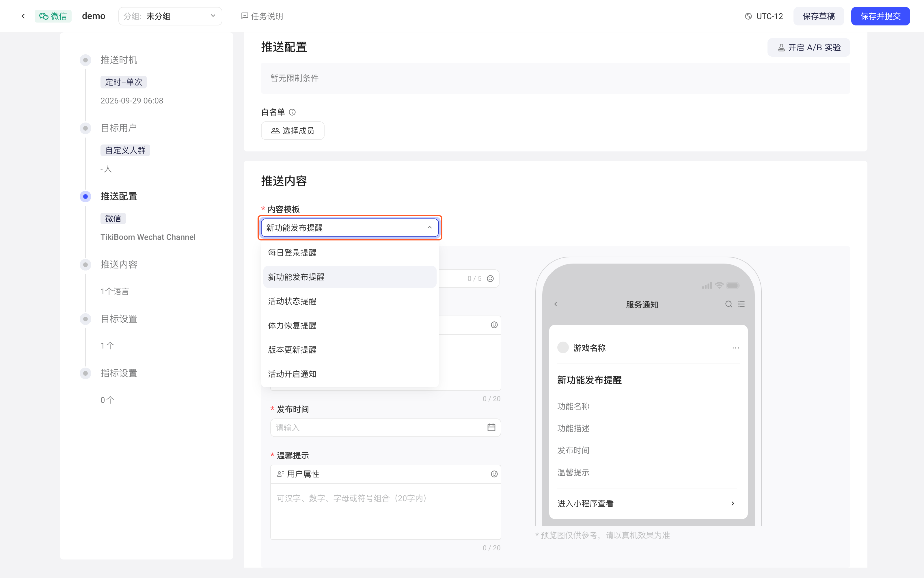Insert 用户属性 variable in 温馨提示

(x=298, y=474)
